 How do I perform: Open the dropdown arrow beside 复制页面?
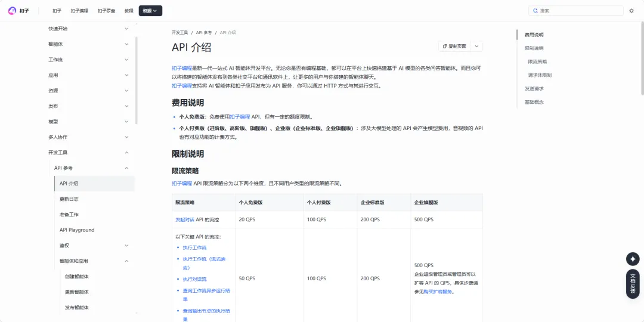(x=476, y=47)
